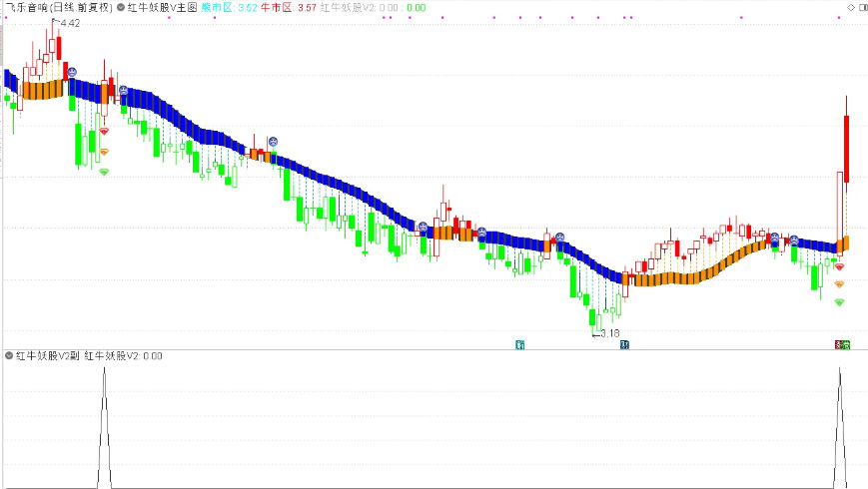The width and height of the screenshot is (868, 489).
Task: Click the green gem signal in the early-left gem stack
Action: (x=104, y=172)
